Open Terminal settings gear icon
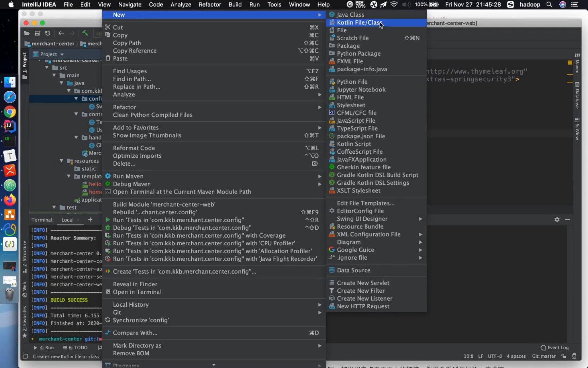 pos(557,219)
